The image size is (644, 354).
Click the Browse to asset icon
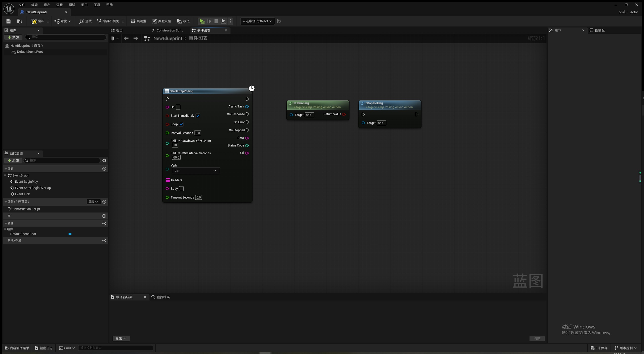click(x=19, y=21)
